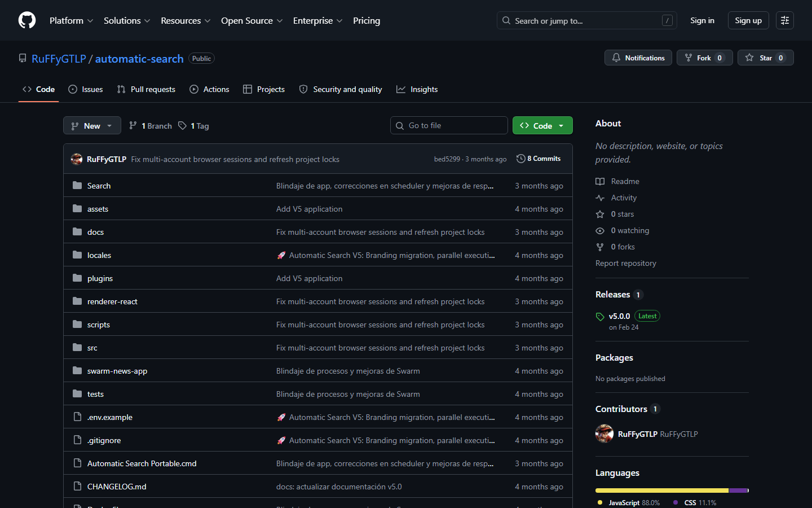View the 1 Tag link
812x508 pixels.
pyautogui.click(x=193, y=125)
